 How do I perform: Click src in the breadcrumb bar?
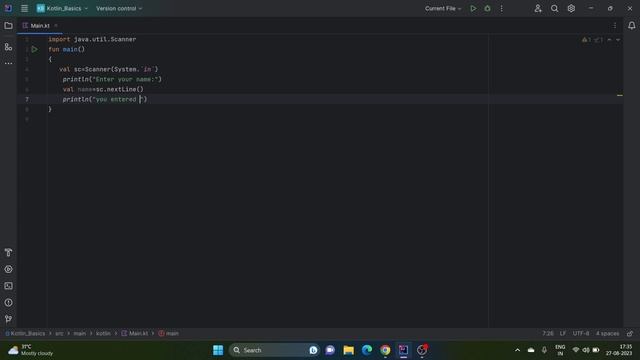(x=59, y=333)
